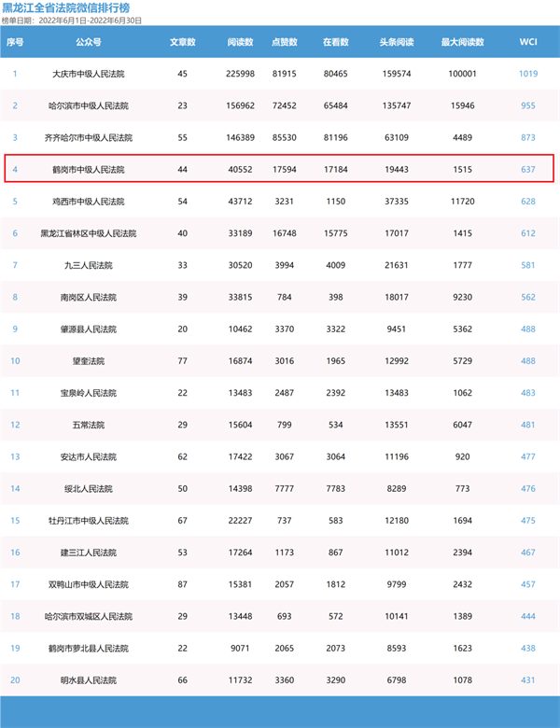The height and width of the screenshot is (728, 560).
Task: Select 黑龙江省林区中级人民法院 entry
Action: tap(89, 233)
